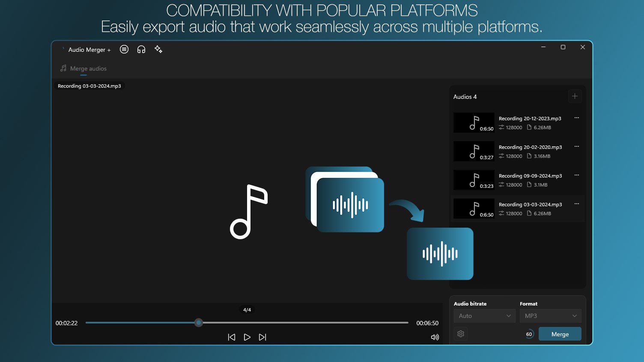Click the 00:02:22 elapsed time
This screenshot has width=644, height=362.
point(67,323)
